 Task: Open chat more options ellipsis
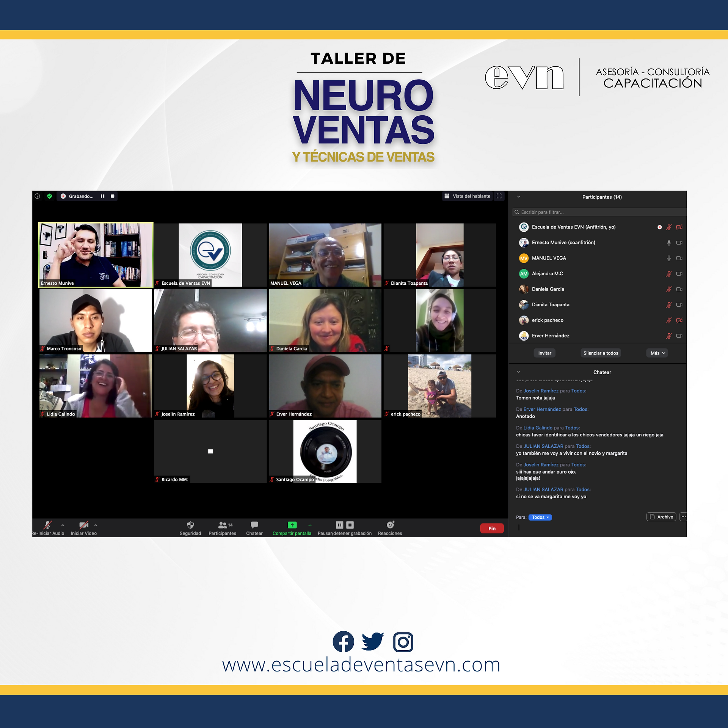click(x=683, y=517)
